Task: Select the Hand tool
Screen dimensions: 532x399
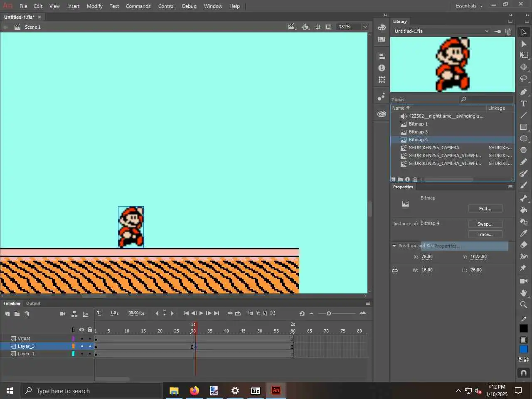Action: 524,293
